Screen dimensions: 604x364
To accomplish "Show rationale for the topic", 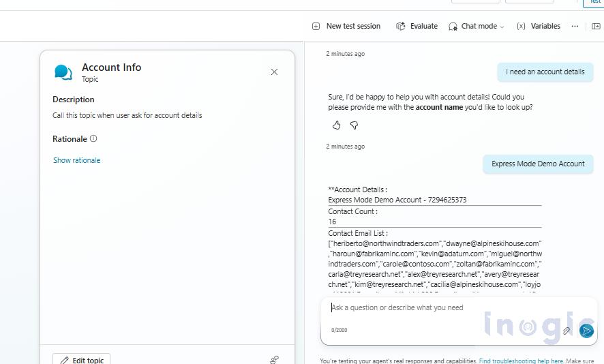I will [x=76, y=160].
